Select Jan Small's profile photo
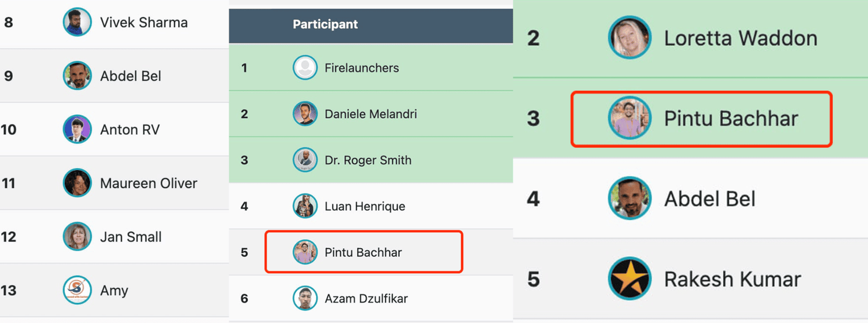 click(77, 237)
